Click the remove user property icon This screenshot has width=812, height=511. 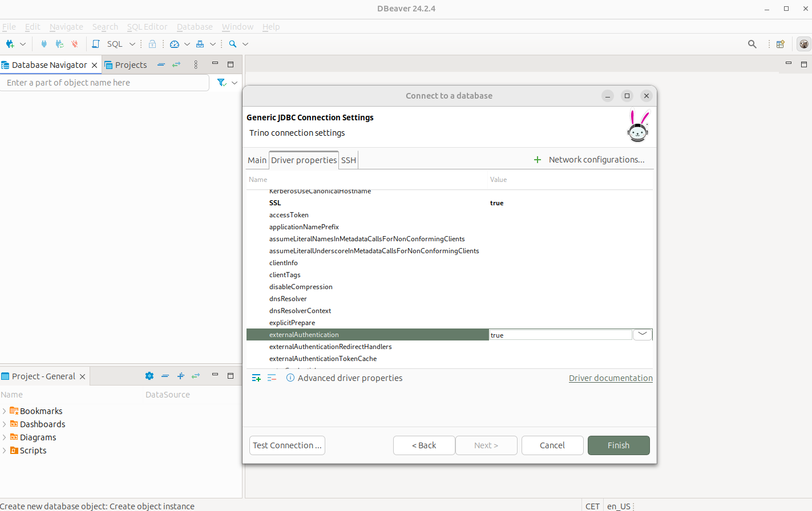(272, 378)
